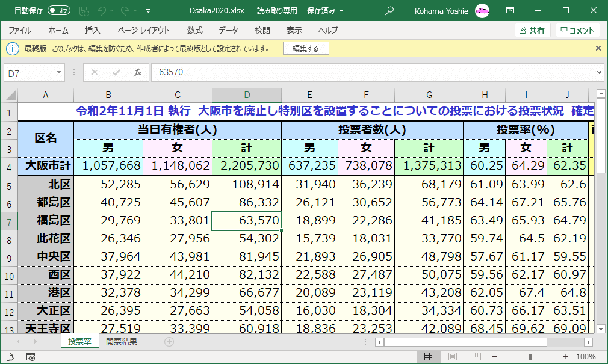Viewport: 608px width, 364px height.
Task: Open the Undo dropdown arrow
Action: (112, 10)
